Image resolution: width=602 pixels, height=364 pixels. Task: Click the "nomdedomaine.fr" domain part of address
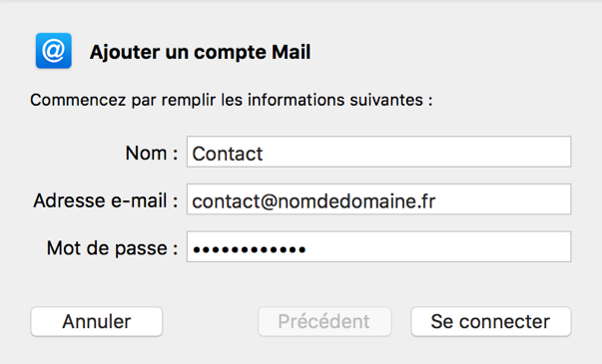point(356,201)
